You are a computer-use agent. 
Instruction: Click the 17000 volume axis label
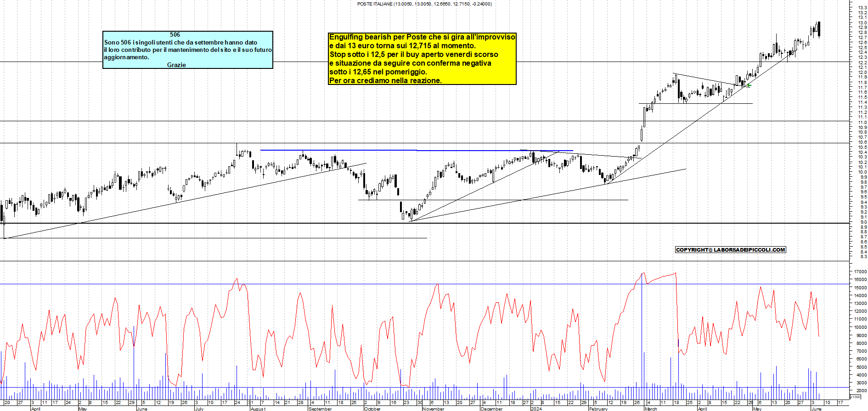tap(860, 272)
